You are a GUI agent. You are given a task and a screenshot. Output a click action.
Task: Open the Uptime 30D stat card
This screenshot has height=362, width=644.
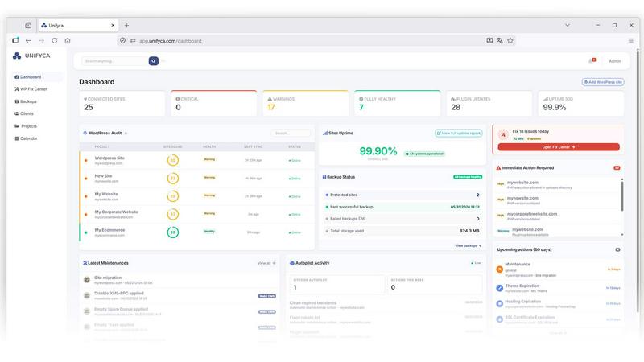pos(580,104)
